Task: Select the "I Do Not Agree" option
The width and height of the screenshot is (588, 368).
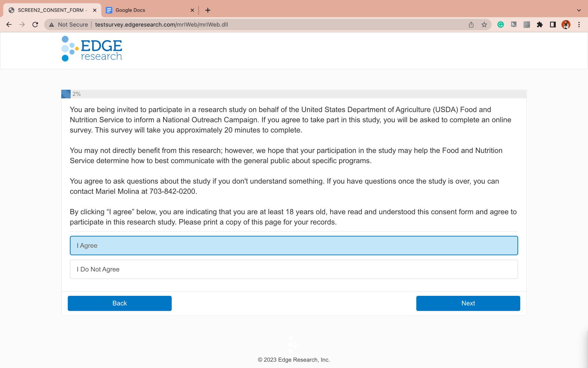Action: click(x=294, y=269)
